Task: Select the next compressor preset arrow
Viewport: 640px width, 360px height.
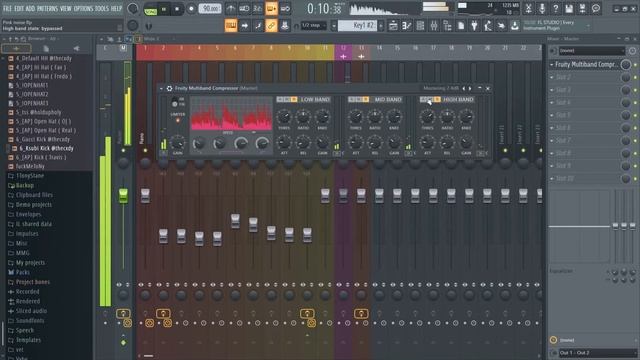Action: tap(470, 88)
